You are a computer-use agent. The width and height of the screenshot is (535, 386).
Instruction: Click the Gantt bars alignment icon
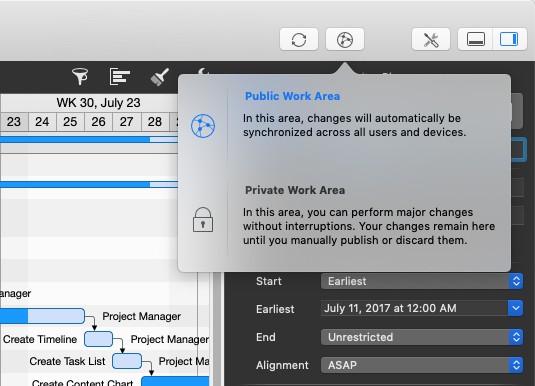point(119,76)
